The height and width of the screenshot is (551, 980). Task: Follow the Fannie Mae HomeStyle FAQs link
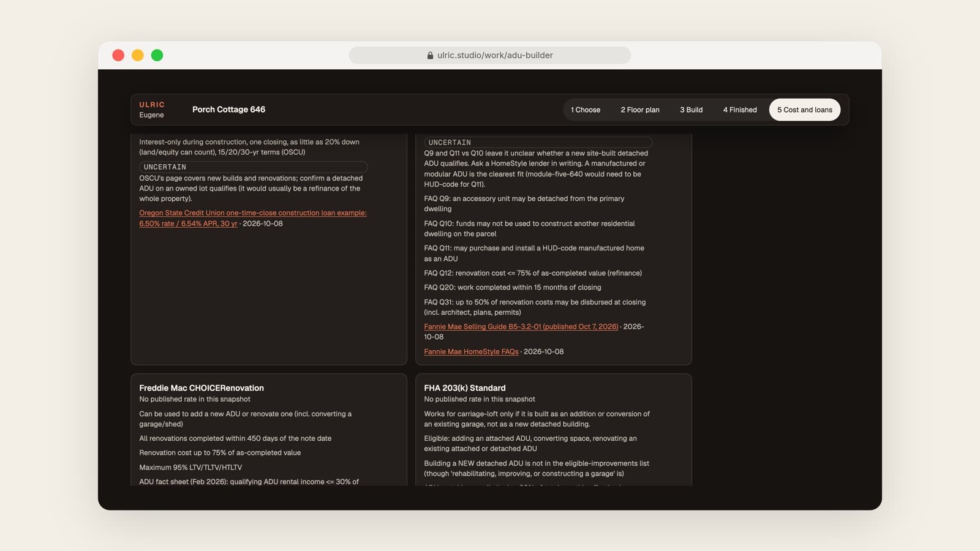point(471,351)
